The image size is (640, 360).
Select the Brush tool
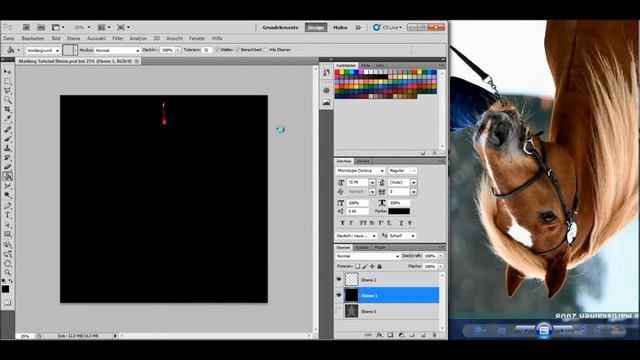[x=7, y=139]
